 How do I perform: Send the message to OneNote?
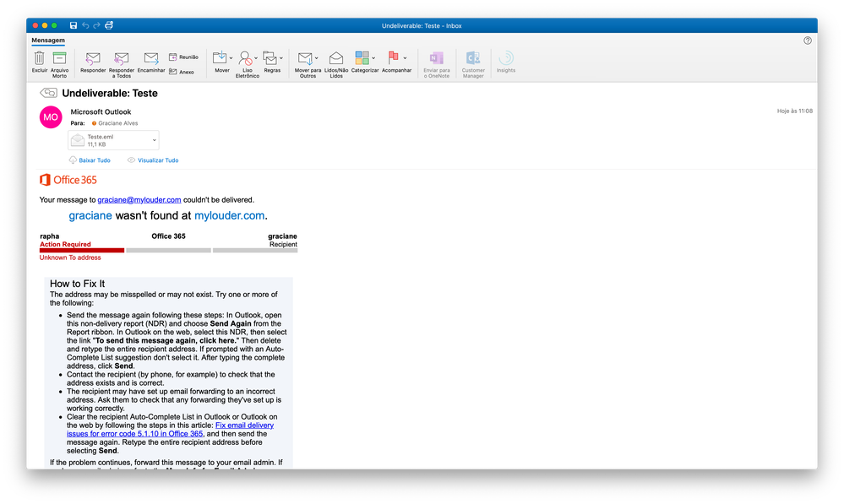(x=437, y=64)
